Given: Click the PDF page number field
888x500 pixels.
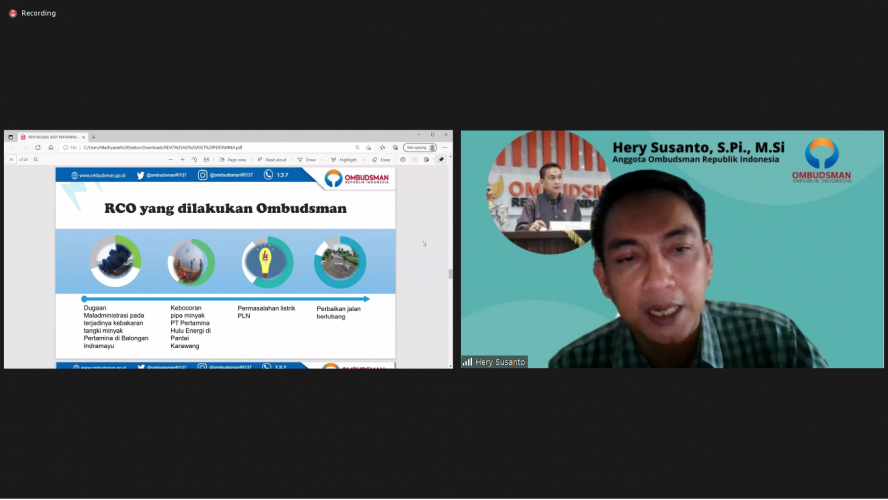Looking at the screenshot, I should click(x=13, y=159).
